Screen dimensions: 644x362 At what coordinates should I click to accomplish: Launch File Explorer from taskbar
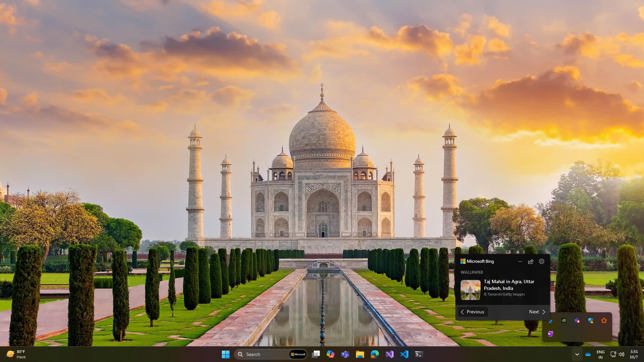click(360, 354)
